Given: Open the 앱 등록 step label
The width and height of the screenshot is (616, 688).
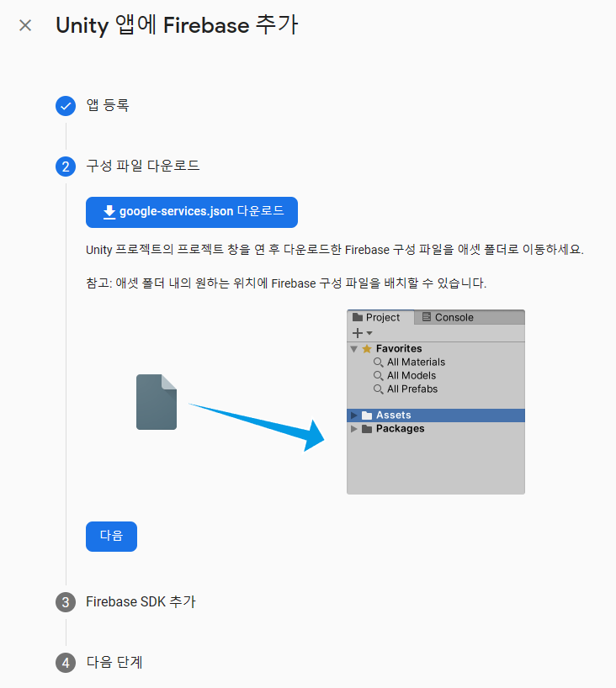Looking at the screenshot, I should click(x=108, y=105).
